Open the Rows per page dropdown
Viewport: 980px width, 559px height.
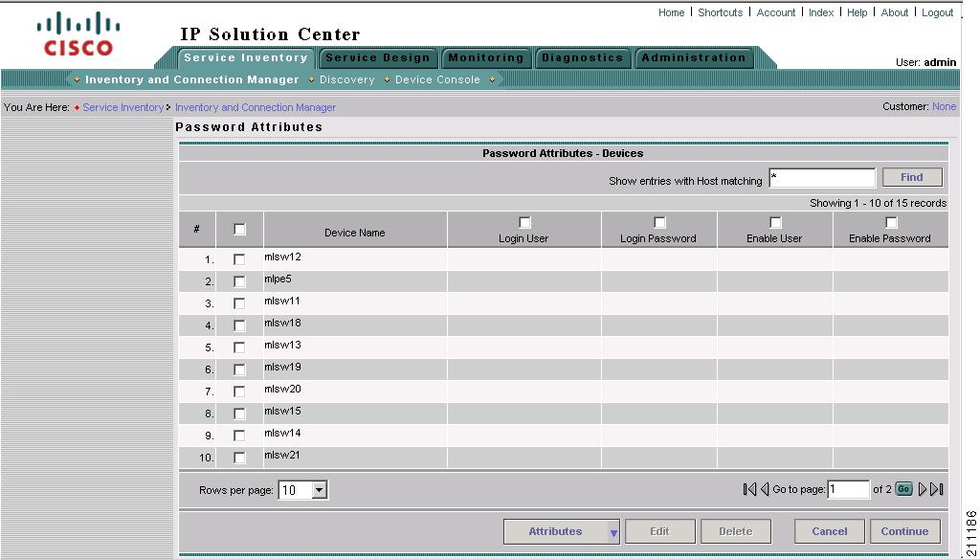303,490
